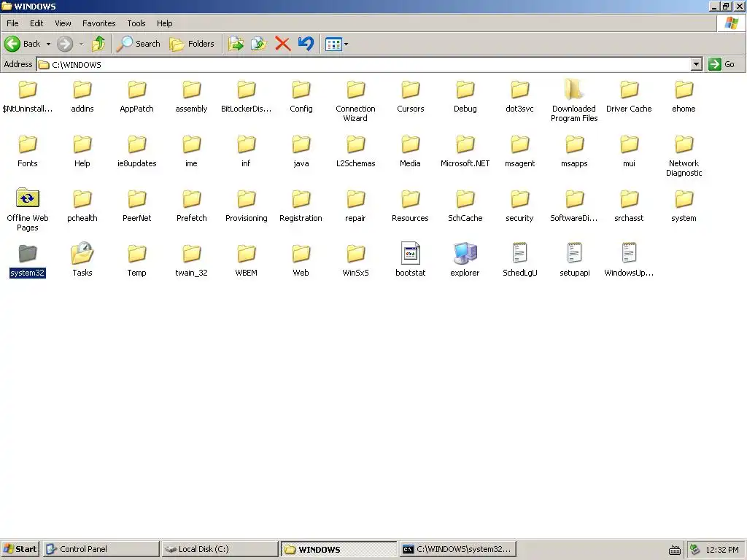Click the 'WBEM' folder label
The image size is (747, 560).
point(247,273)
